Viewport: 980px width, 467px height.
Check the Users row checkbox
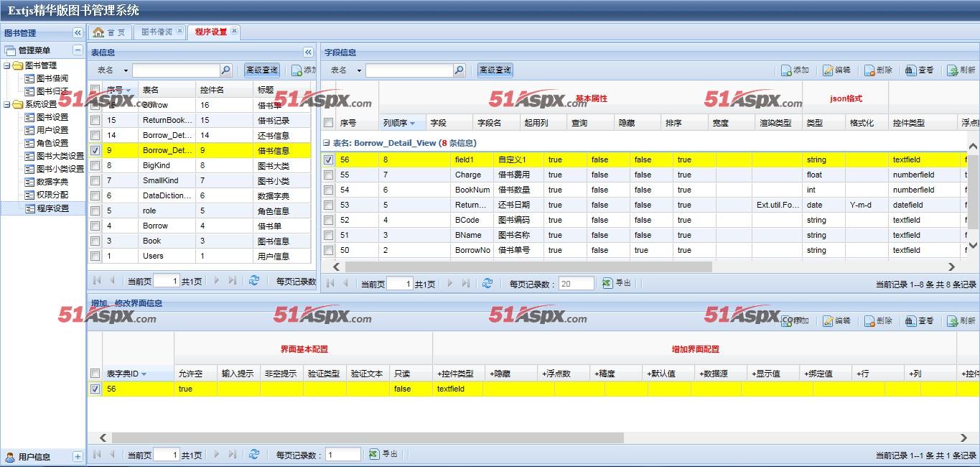pos(95,256)
